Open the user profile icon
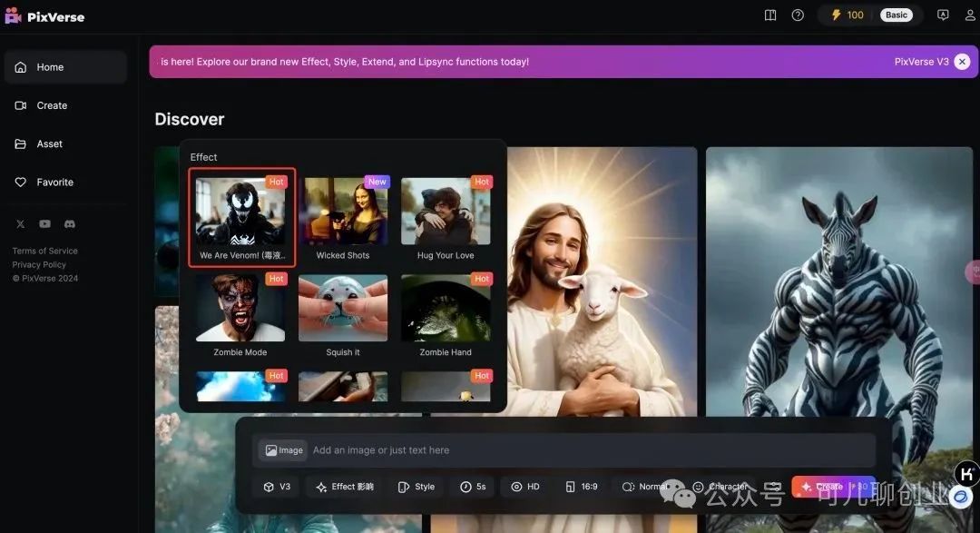The height and width of the screenshot is (533, 980). 967,15
